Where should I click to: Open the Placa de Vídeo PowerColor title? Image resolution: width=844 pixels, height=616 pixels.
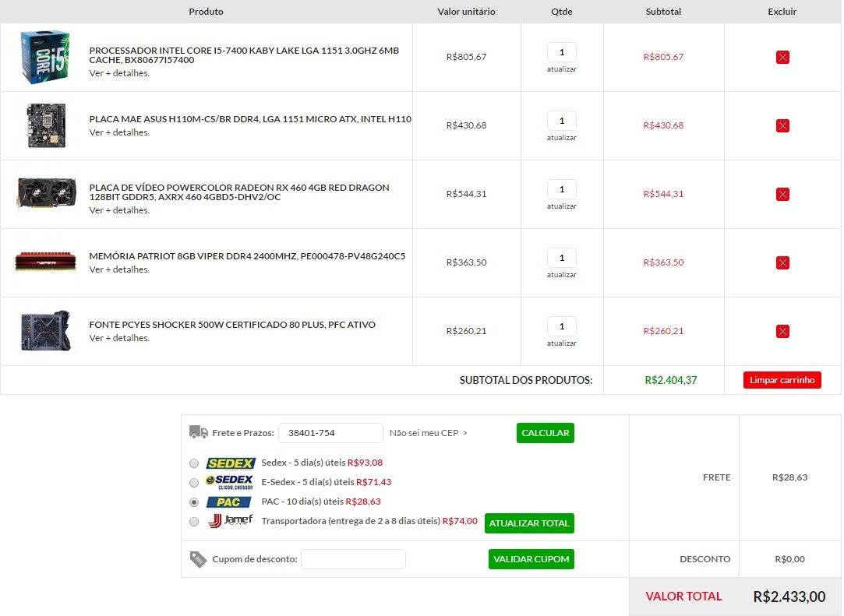point(239,192)
